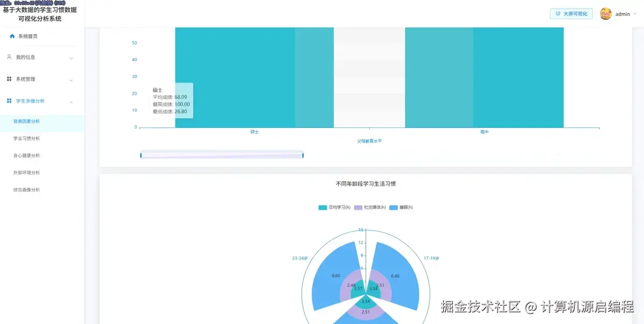Click the home icon beside 系统首页
The height and width of the screenshot is (324, 644).
(12, 37)
